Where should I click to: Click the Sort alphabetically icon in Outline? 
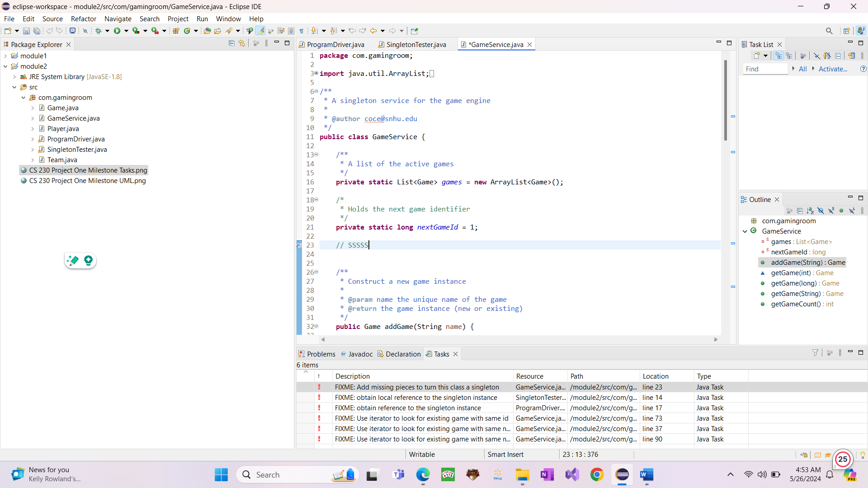pyautogui.click(x=810, y=211)
